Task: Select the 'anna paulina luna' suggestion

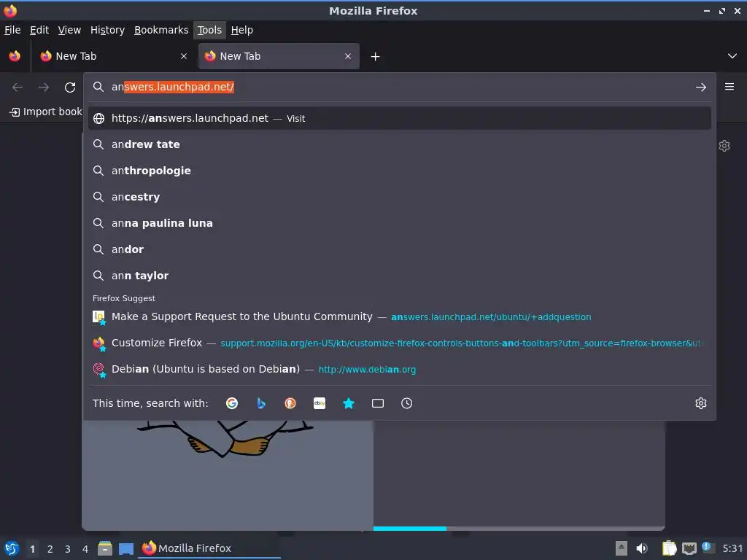Action: click(x=400, y=223)
